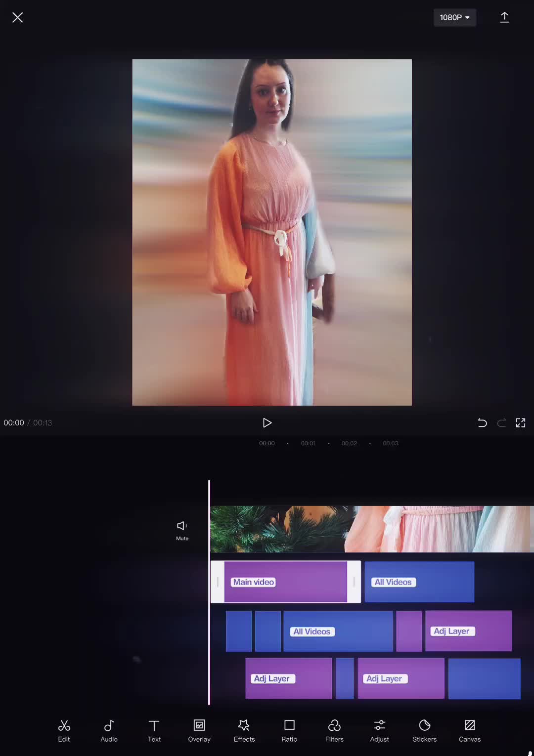Screen dimensions: 534x756
Task: Open the 1080P resolution dropdown
Action: 455,18
